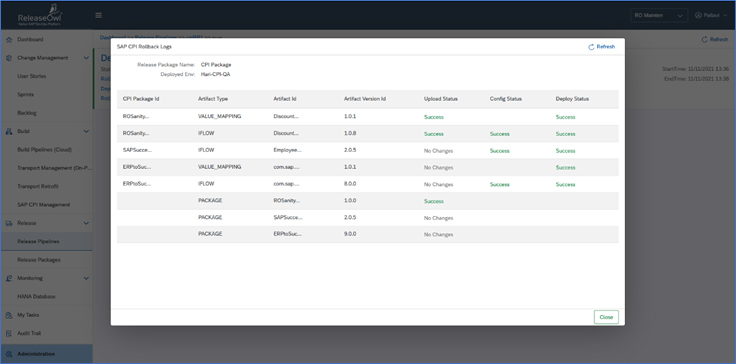736x364 pixels.
Task: Click the Release truck icon
Action: click(9, 224)
